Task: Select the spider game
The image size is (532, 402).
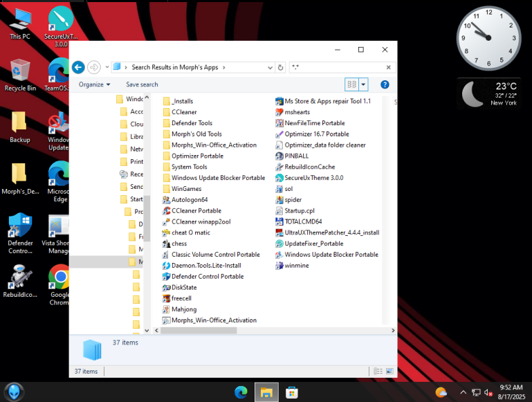Action: [288, 200]
